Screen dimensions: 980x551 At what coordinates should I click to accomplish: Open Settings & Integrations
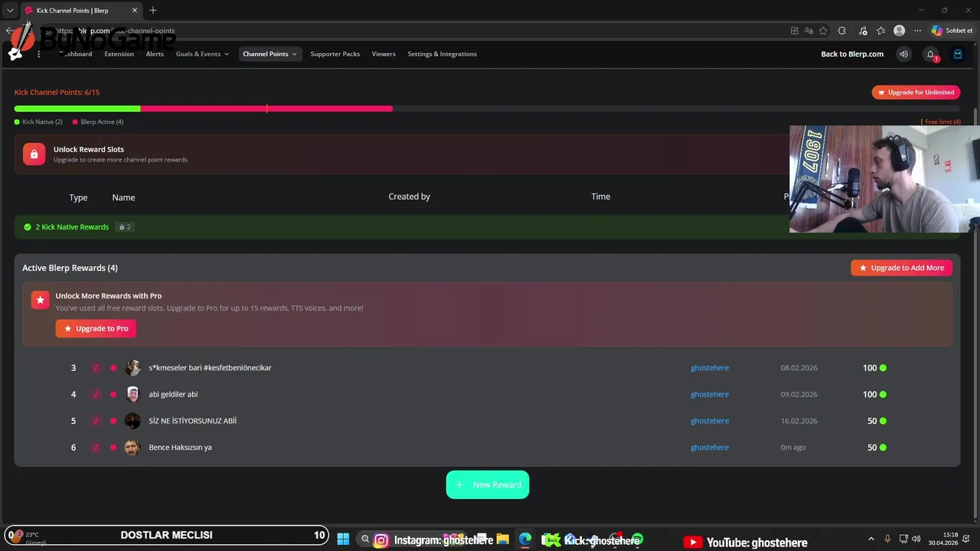[442, 54]
